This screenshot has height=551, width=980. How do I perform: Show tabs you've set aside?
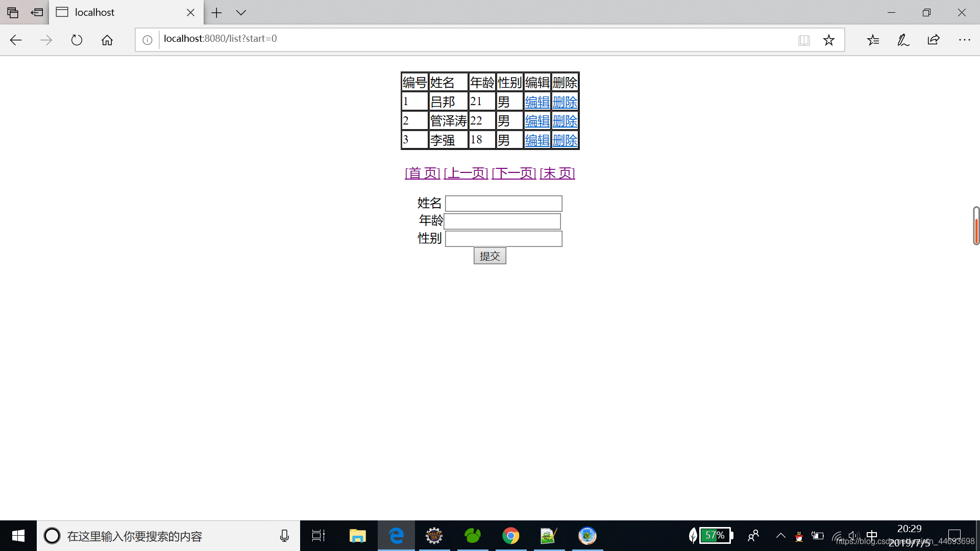13,12
